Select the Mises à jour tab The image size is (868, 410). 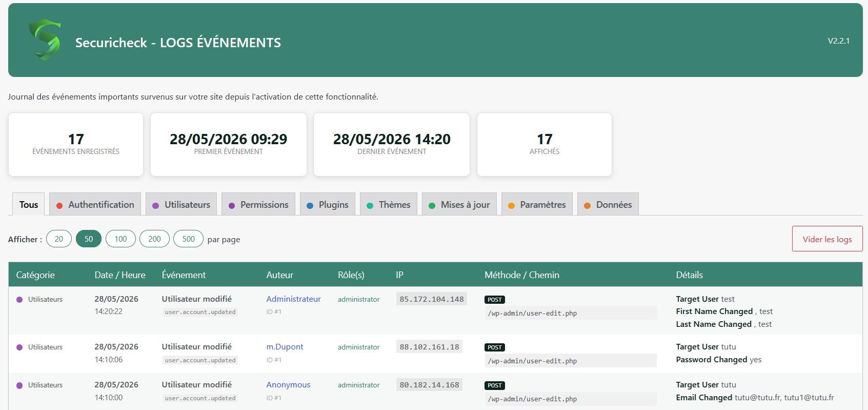pyautogui.click(x=459, y=204)
